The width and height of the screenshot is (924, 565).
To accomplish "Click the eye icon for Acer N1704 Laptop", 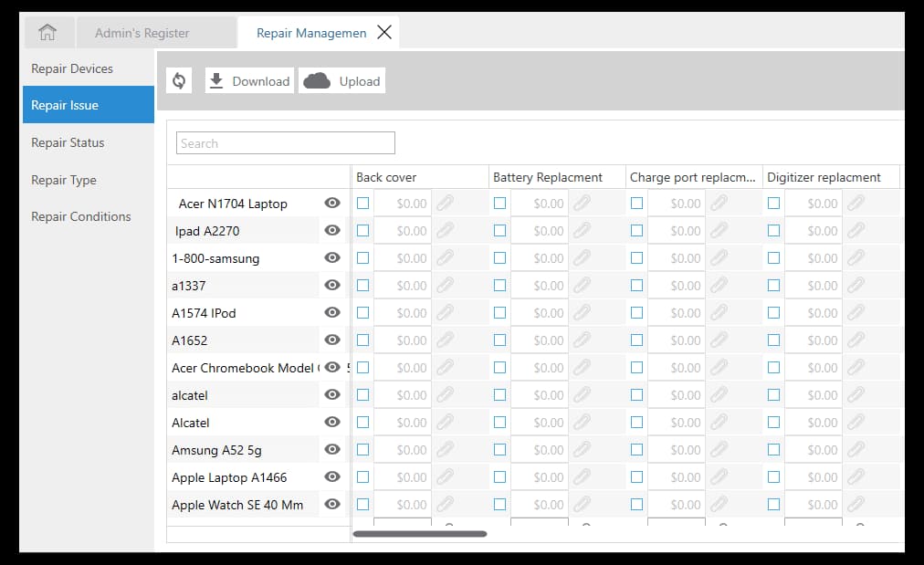I will pyautogui.click(x=332, y=203).
